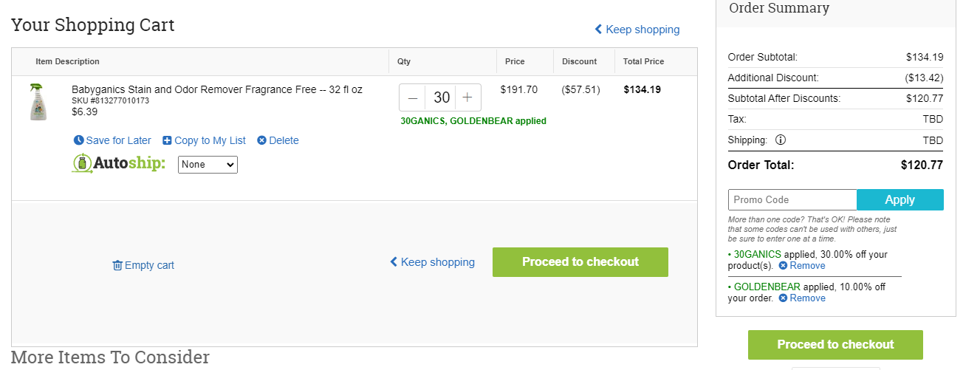
Task: Click remove icon for 30GANICS promo code
Action: coord(783,265)
